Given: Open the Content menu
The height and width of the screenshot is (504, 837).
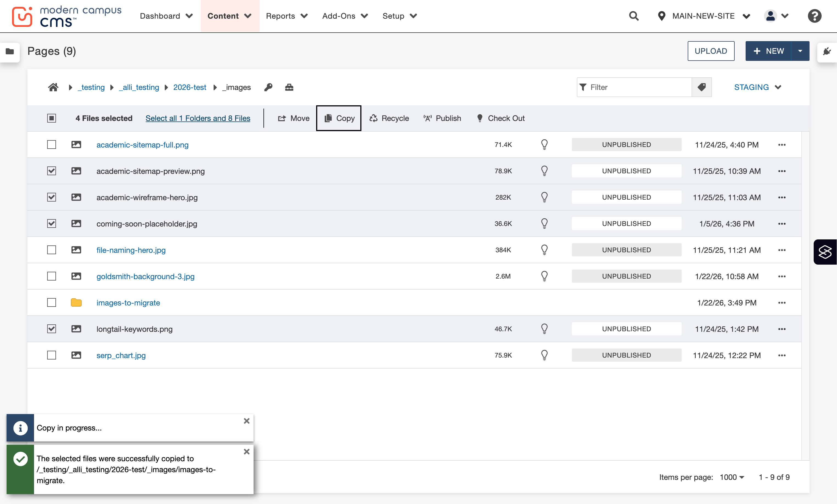Looking at the screenshot, I should coord(230,16).
